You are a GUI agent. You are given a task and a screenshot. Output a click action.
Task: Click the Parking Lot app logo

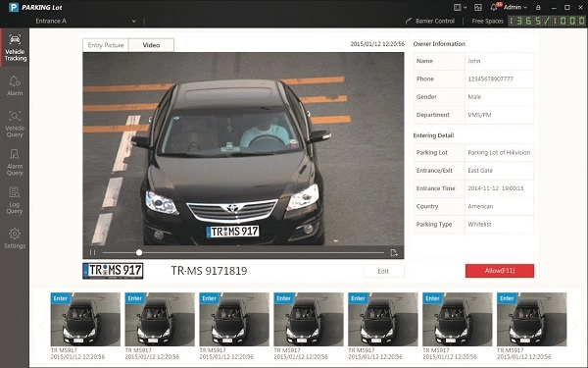(x=14, y=7)
